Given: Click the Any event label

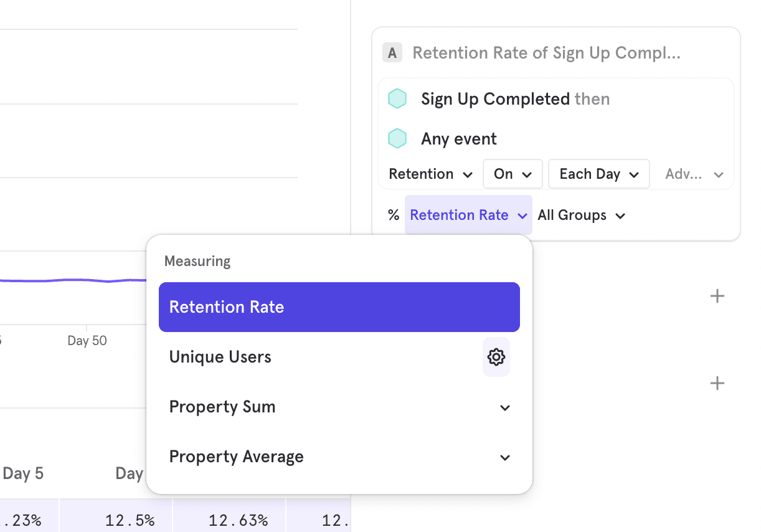Looking at the screenshot, I should [x=459, y=139].
